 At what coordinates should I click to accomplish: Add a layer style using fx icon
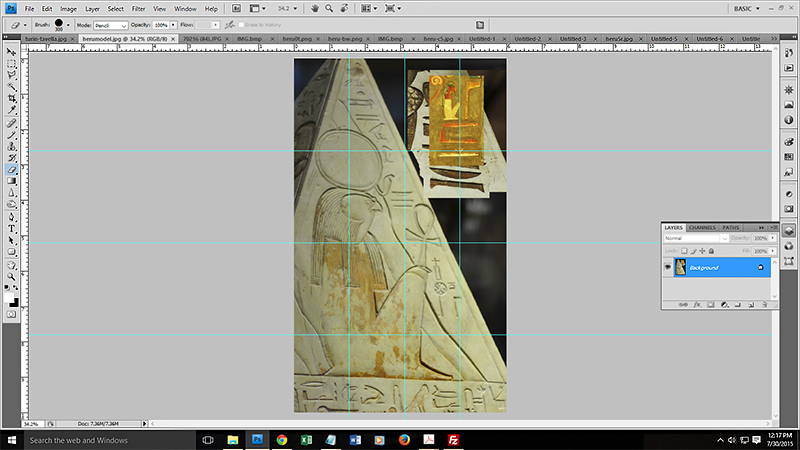(x=696, y=303)
